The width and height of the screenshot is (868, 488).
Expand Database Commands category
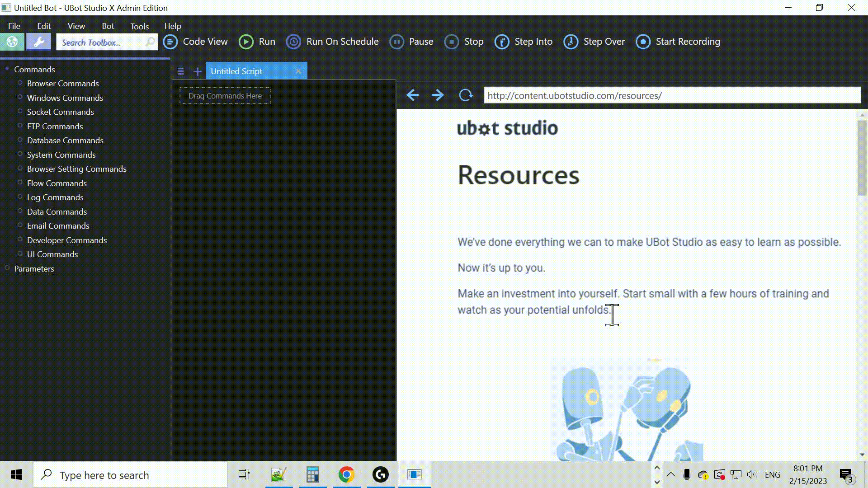[20, 140]
